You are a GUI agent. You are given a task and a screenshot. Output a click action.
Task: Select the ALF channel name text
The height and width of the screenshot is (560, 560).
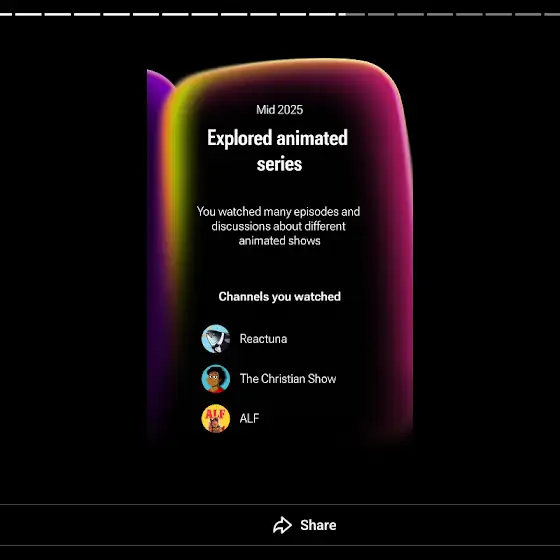pos(249,418)
